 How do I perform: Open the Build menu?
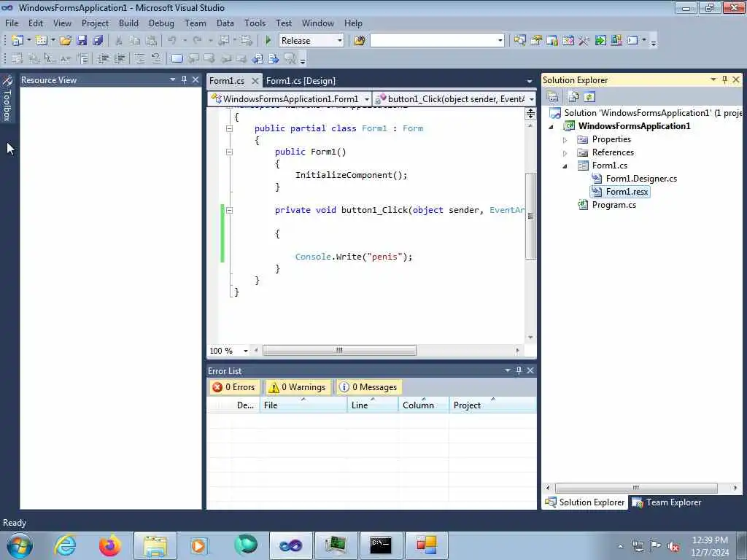(x=128, y=23)
